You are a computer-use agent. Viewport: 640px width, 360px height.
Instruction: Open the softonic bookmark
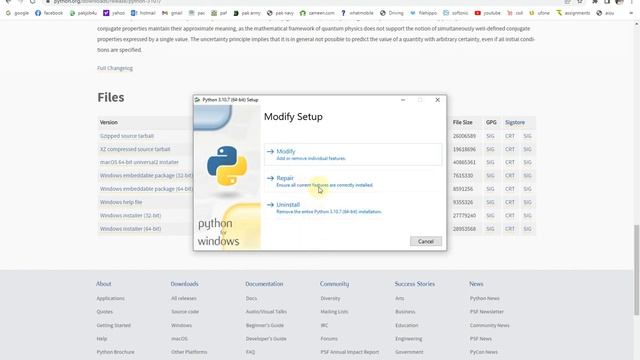click(x=456, y=13)
